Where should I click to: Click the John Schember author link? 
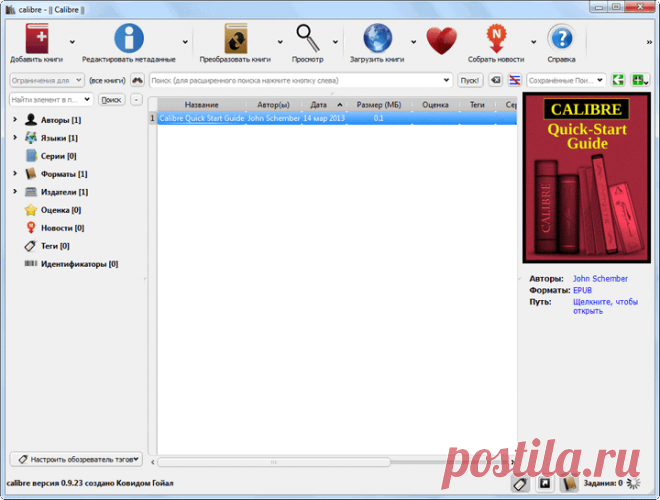(600, 278)
